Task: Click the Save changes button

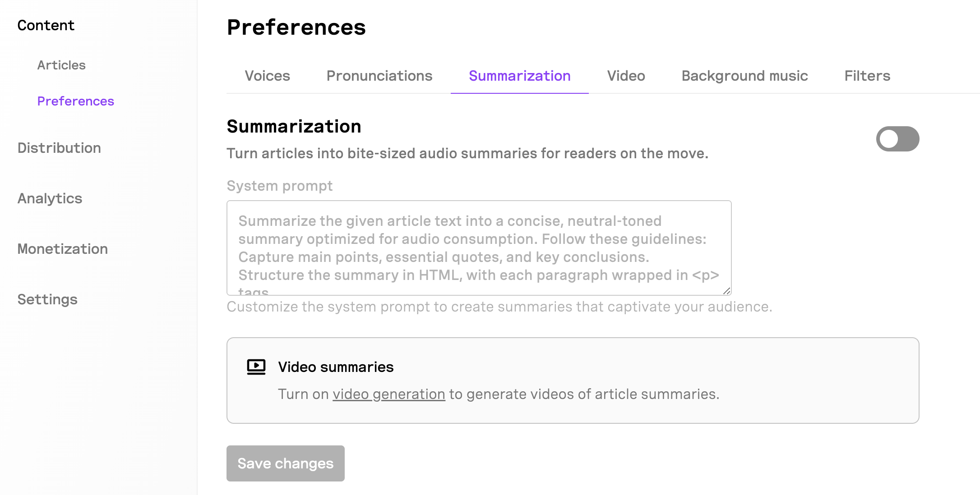Action: coord(286,463)
